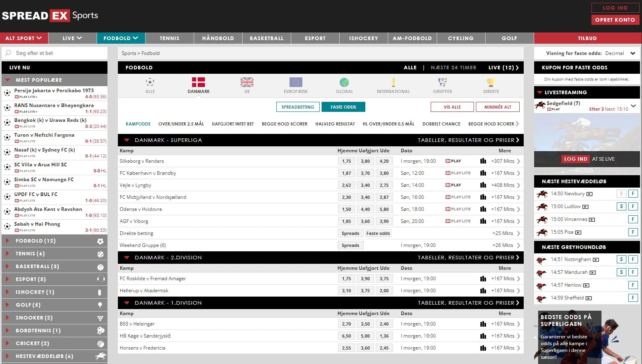Click horse icon beside Hestevæddeløb (6)
The width and height of the screenshot is (642, 364).
101,356
